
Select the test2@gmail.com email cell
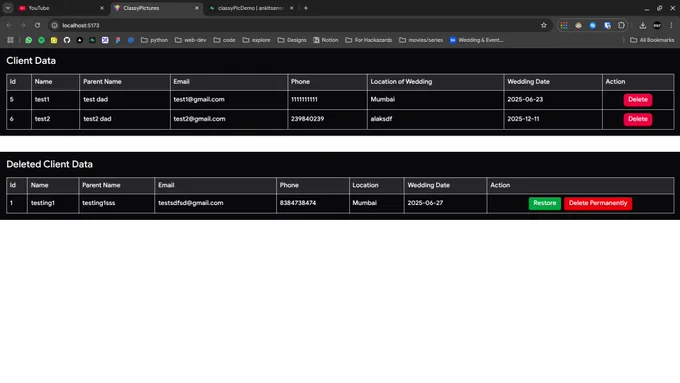coord(229,119)
